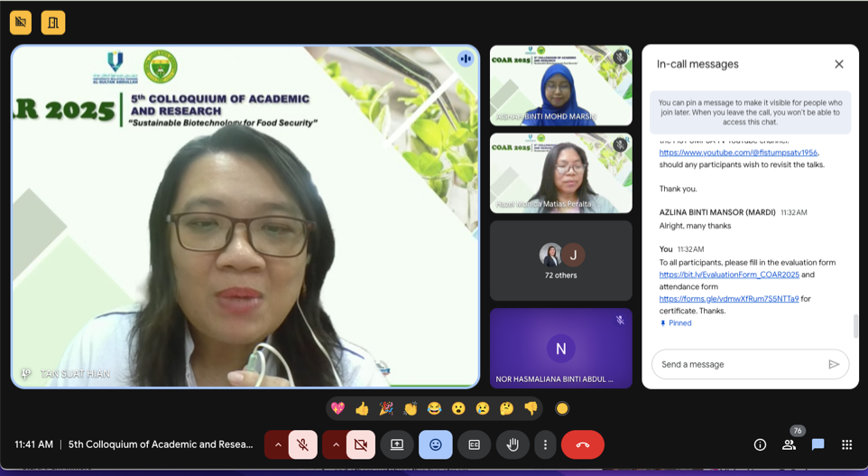
Task: Expand audio settings arrow beside microphone
Action: 278,444
